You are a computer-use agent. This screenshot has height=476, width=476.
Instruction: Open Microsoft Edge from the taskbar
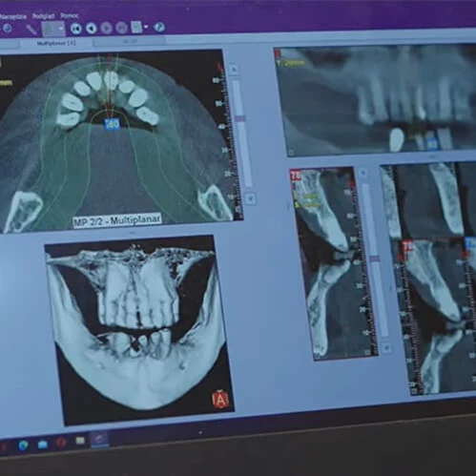click(x=23, y=445)
